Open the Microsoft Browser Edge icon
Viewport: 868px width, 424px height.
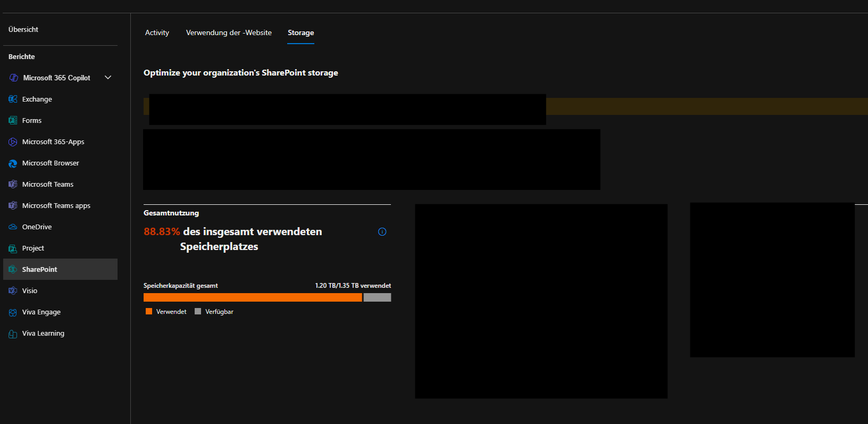13,163
